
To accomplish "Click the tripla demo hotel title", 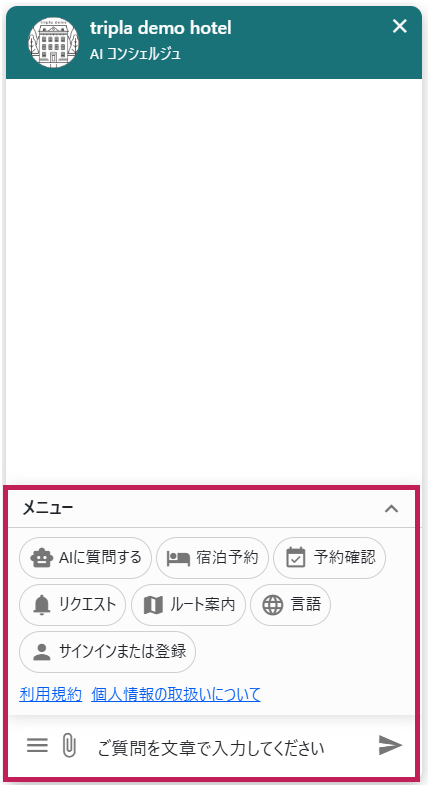I will pos(161,28).
